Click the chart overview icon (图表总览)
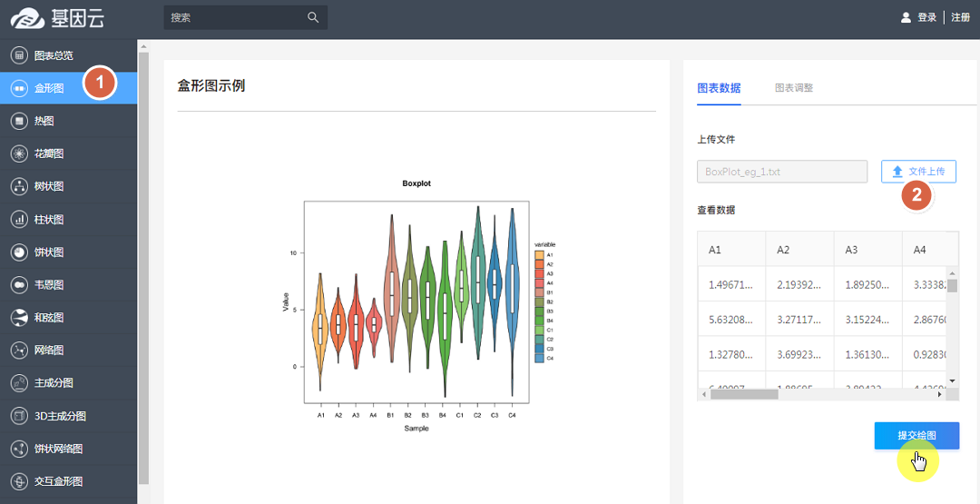The image size is (980, 504). pos(18,55)
